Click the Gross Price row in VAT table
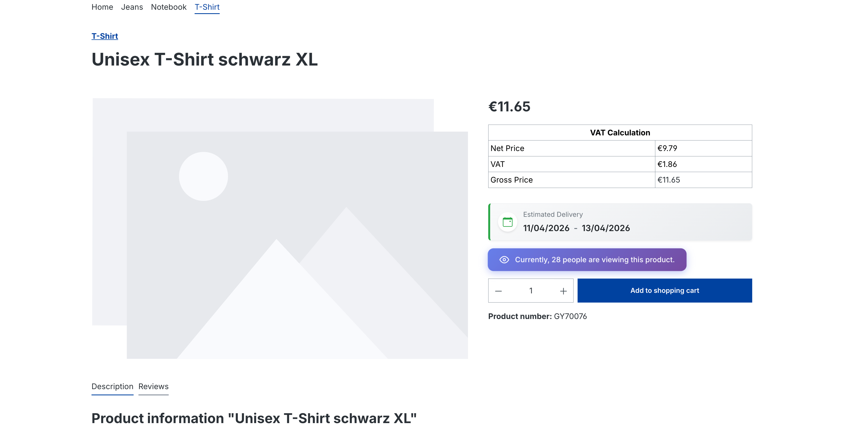The width and height of the screenshot is (868, 432). click(511, 180)
